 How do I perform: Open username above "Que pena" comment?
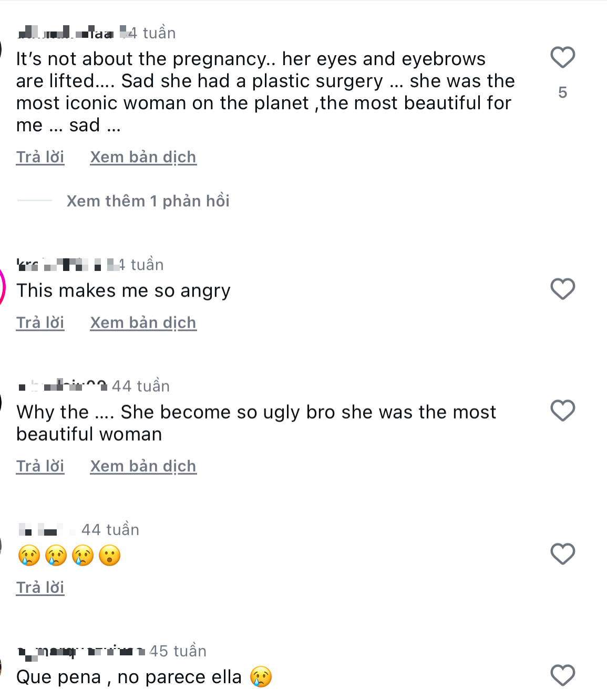[x=80, y=652]
